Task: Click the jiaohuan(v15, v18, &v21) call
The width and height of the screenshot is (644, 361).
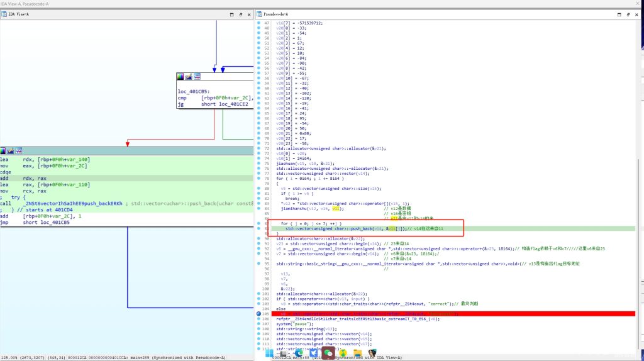Action: click(x=305, y=164)
